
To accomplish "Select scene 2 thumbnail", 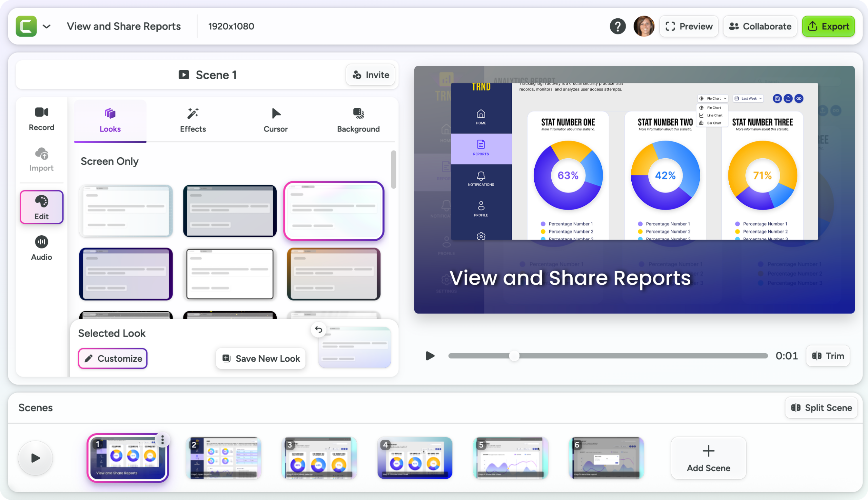I will (x=224, y=458).
